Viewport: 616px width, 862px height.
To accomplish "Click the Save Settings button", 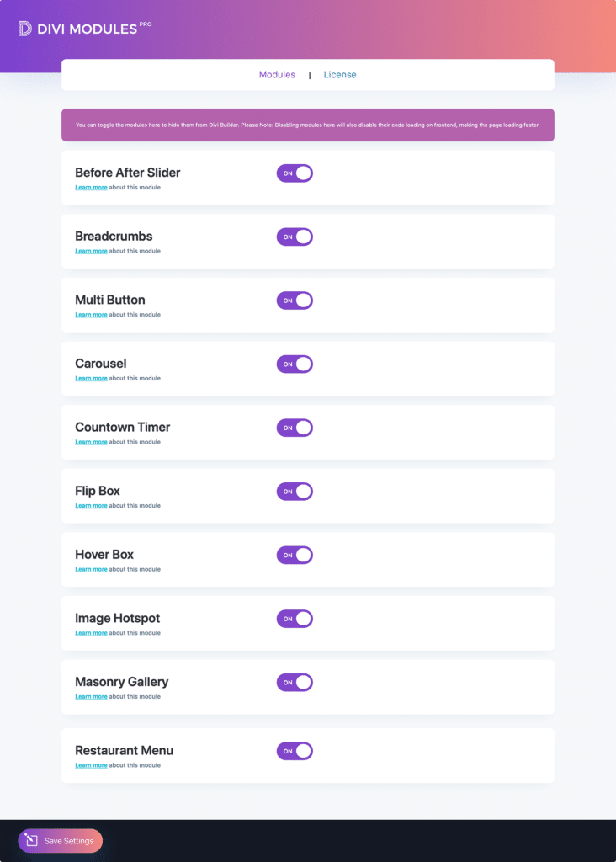I will coord(61,841).
